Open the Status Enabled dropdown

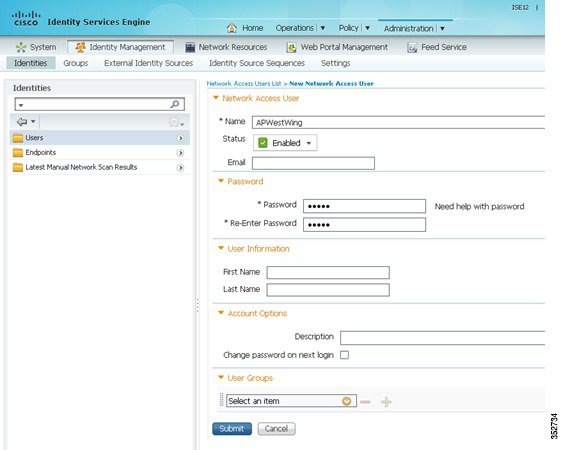click(x=285, y=143)
